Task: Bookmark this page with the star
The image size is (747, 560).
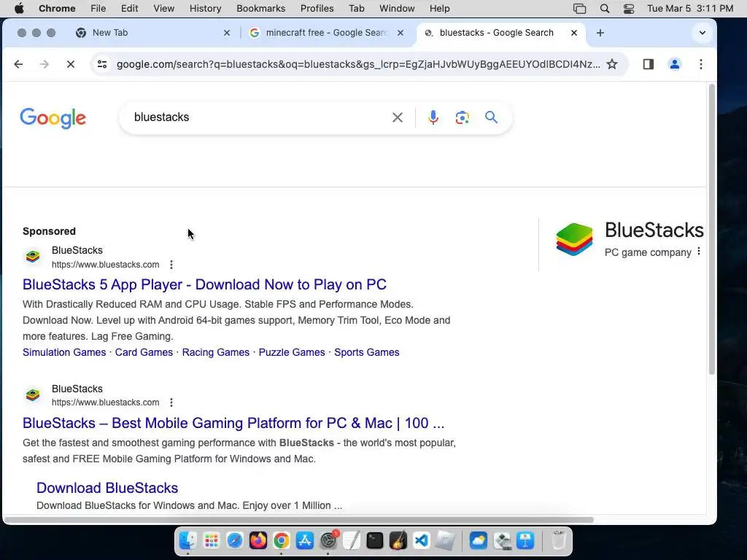Action: (612, 64)
